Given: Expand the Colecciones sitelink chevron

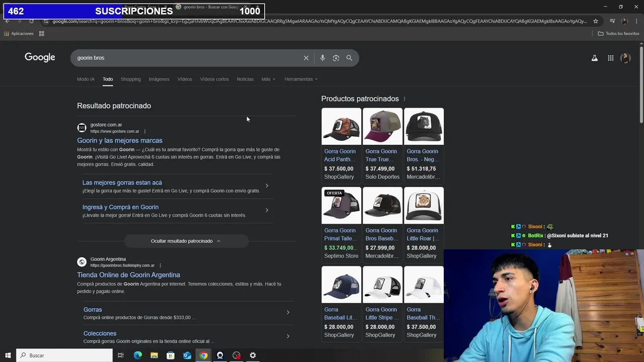Looking at the screenshot, I should pyautogui.click(x=288, y=336).
